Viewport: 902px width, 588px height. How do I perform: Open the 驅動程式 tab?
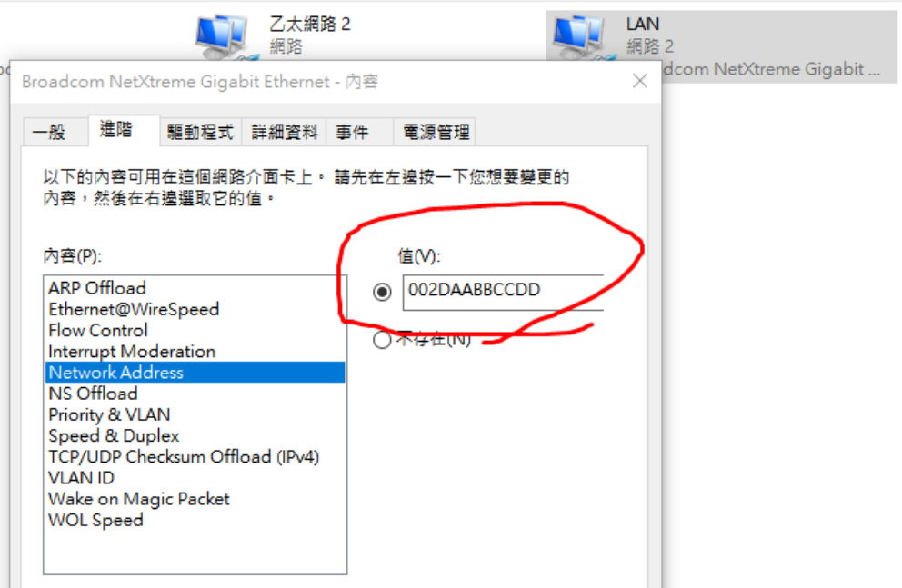pos(200,132)
